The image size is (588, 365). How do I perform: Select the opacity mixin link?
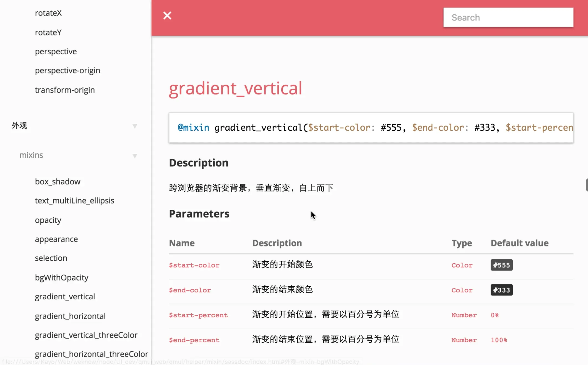click(x=48, y=220)
